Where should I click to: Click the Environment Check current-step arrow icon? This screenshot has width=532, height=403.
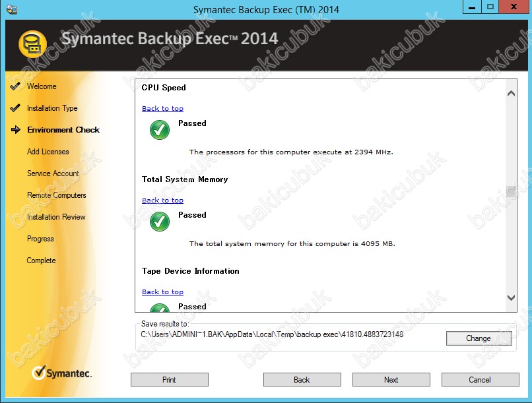pyautogui.click(x=16, y=129)
